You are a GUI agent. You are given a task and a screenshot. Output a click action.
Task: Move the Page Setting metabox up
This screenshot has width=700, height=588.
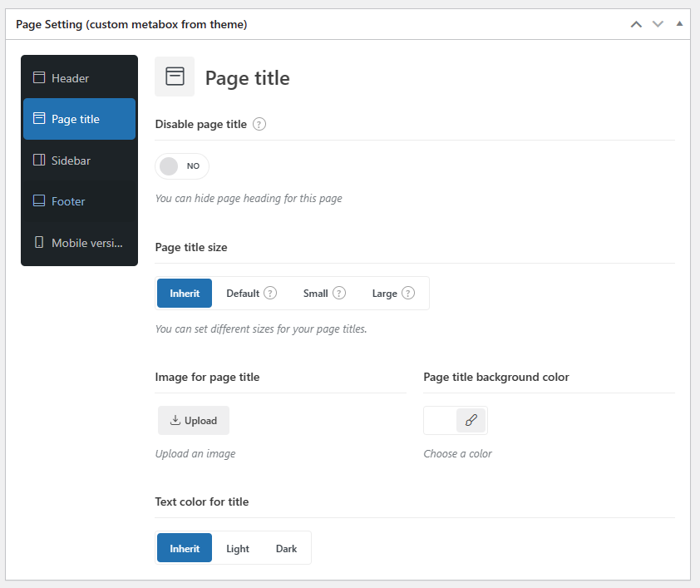point(636,24)
